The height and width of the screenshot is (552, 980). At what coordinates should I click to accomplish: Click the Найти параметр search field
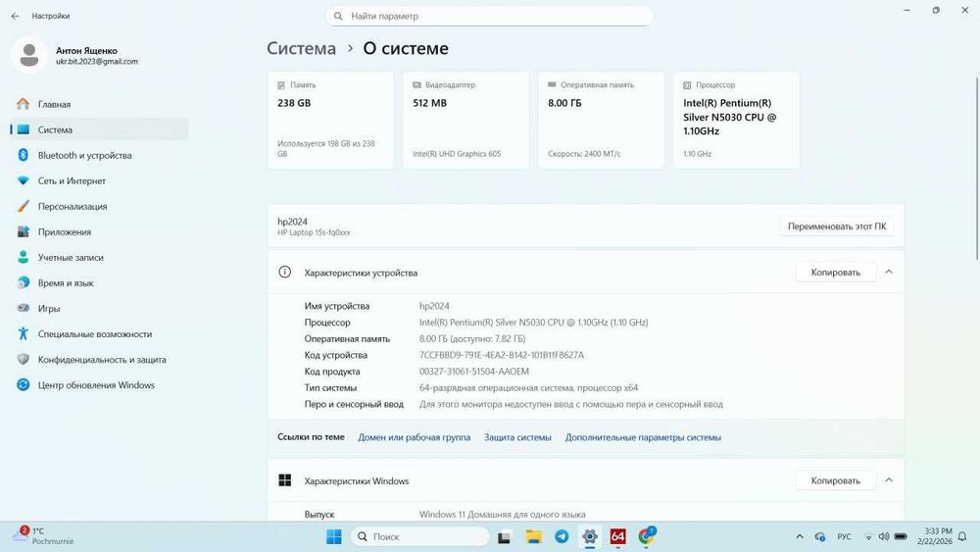click(x=489, y=17)
